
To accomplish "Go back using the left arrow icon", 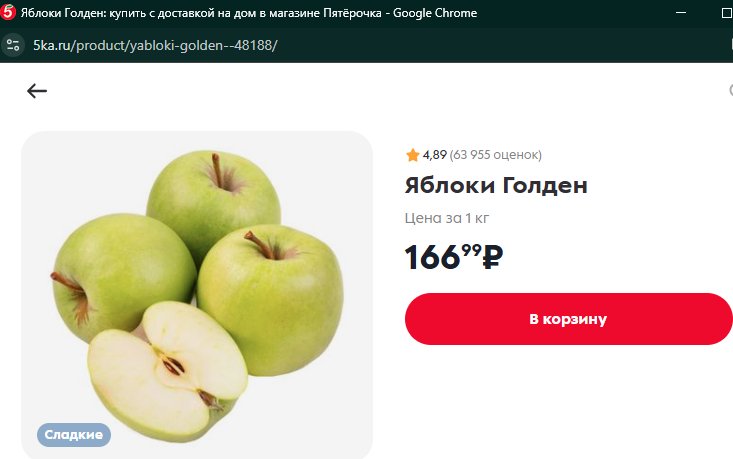I will click(x=37, y=91).
